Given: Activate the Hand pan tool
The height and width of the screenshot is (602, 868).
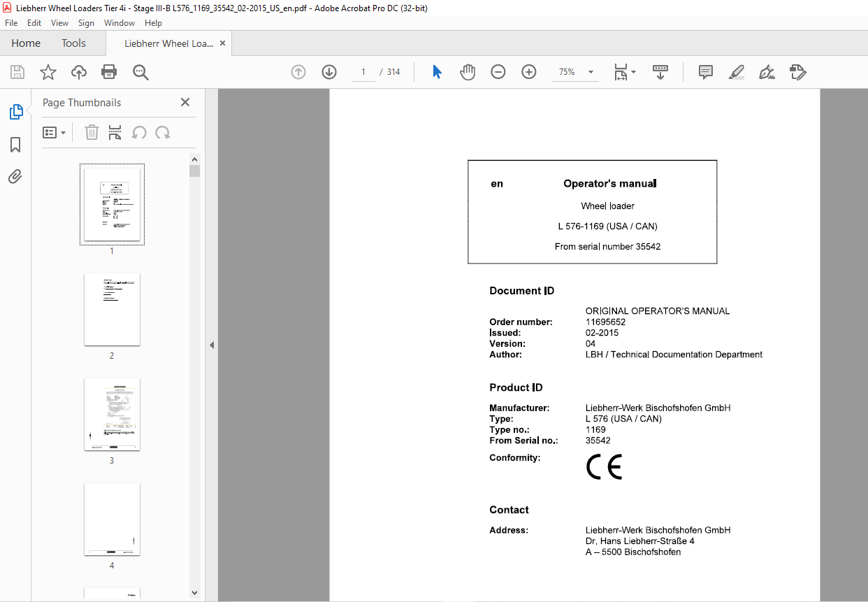Looking at the screenshot, I should (x=468, y=72).
